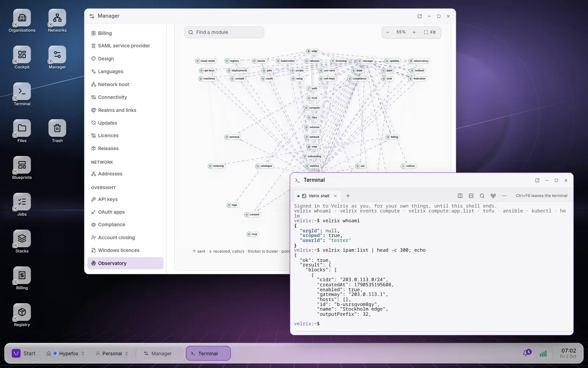Expand the Hypefox organisation switcher
588x368 pixels.
coord(66,353)
